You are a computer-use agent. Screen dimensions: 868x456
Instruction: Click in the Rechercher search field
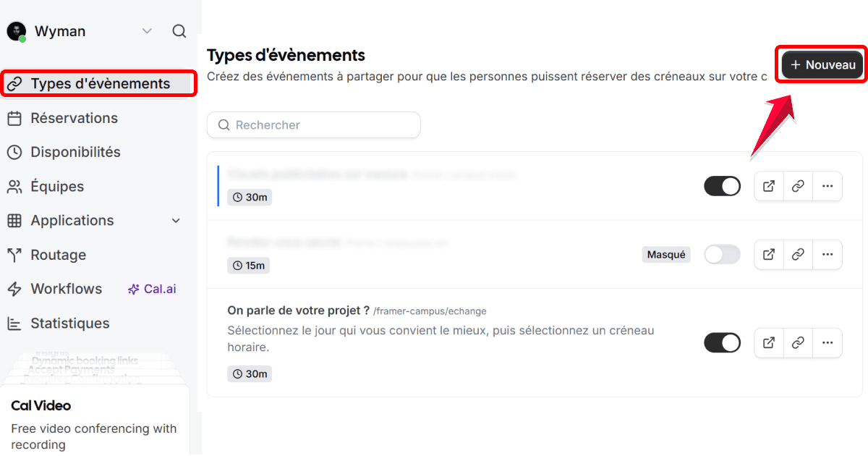click(313, 124)
